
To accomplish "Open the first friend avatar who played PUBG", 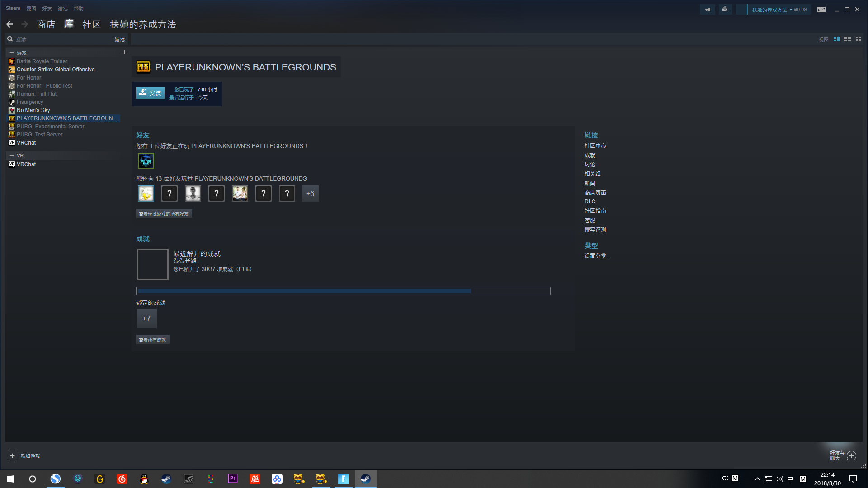I will point(146,193).
